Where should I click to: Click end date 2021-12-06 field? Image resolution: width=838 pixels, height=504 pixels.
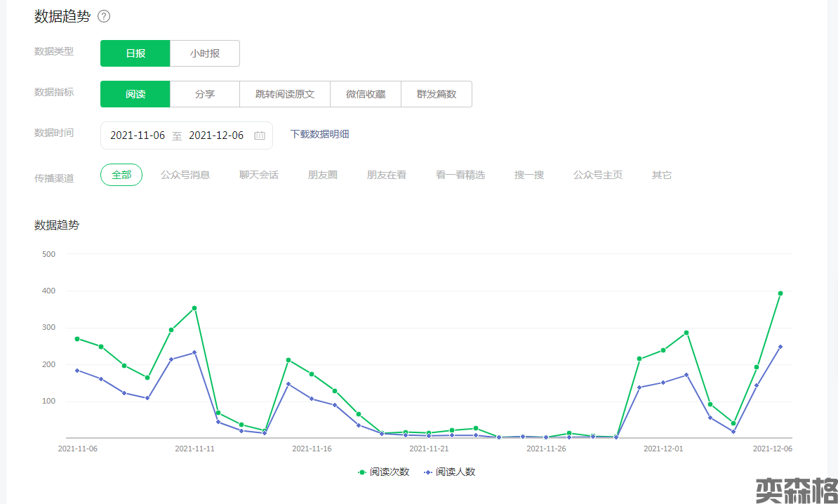pos(216,135)
